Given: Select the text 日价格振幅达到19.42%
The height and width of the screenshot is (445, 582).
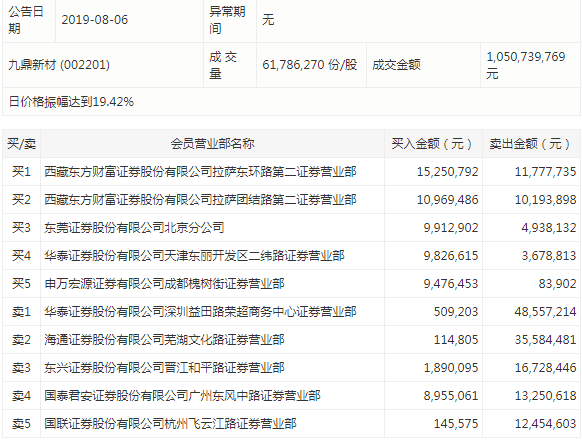Looking at the screenshot, I should coord(71,102).
